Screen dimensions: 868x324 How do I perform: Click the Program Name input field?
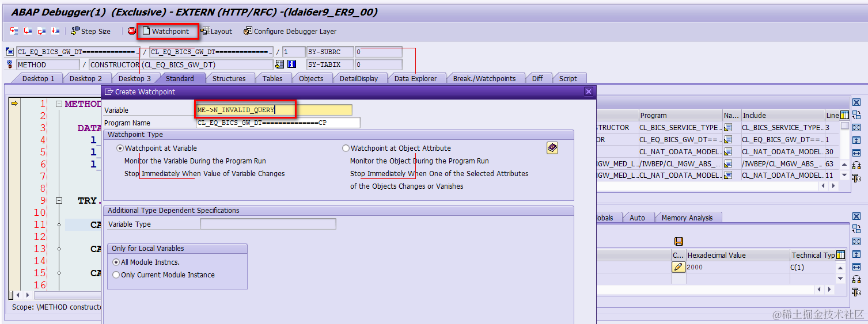pyautogui.click(x=278, y=123)
